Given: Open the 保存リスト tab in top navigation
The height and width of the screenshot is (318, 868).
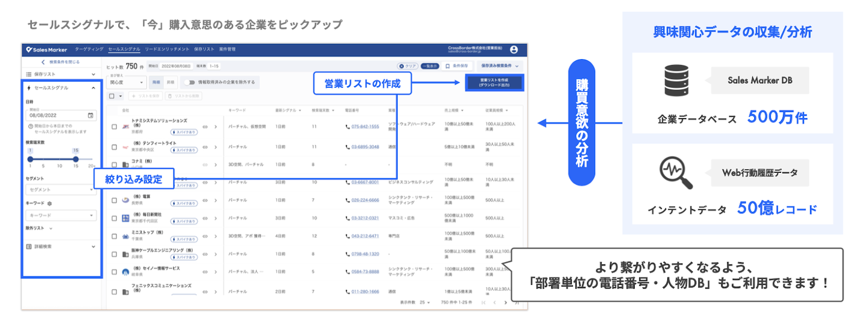Looking at the screenshot, I should point(204,49).
